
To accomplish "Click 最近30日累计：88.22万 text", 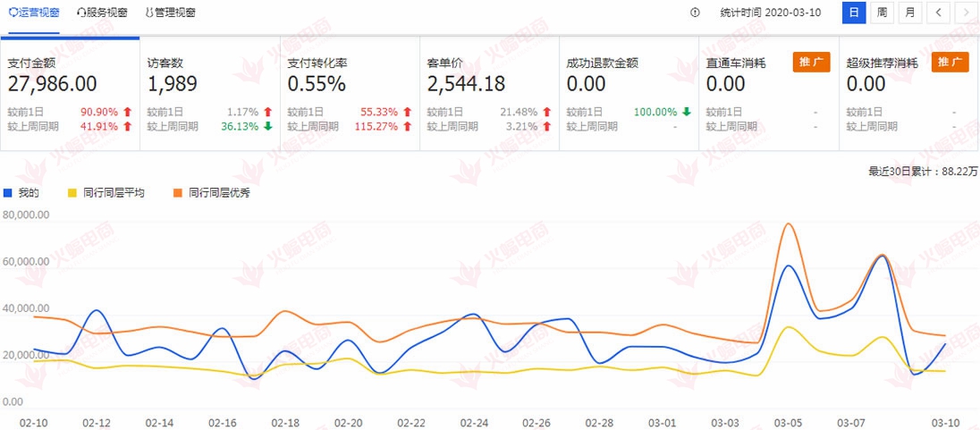I will 922,172.
